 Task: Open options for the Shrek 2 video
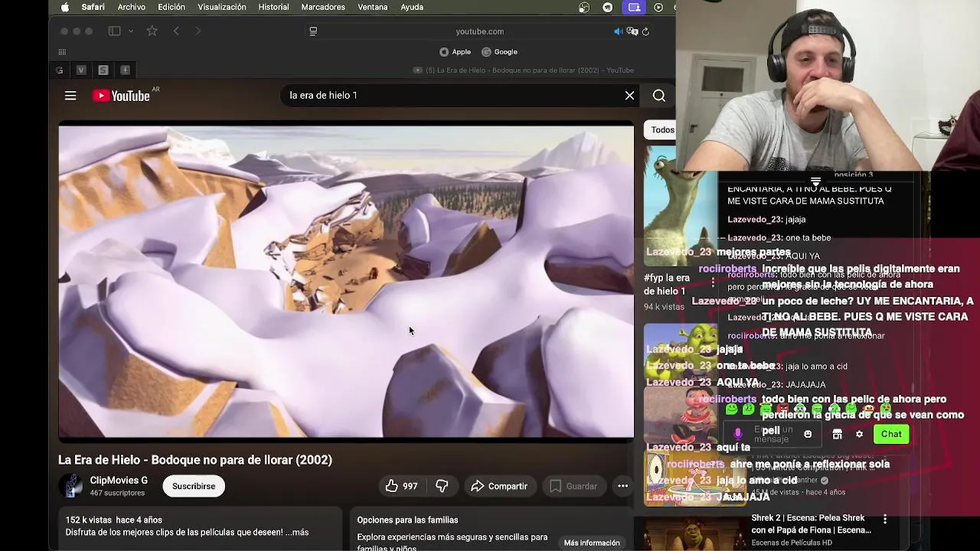885,520
